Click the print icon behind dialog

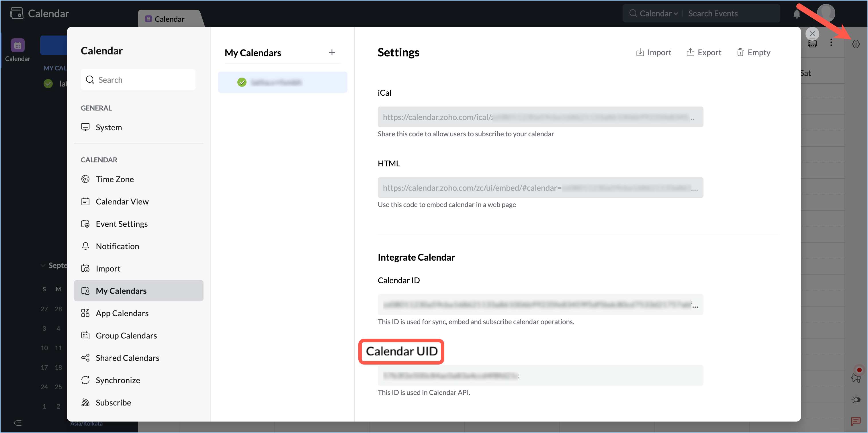tap(812, 44)
